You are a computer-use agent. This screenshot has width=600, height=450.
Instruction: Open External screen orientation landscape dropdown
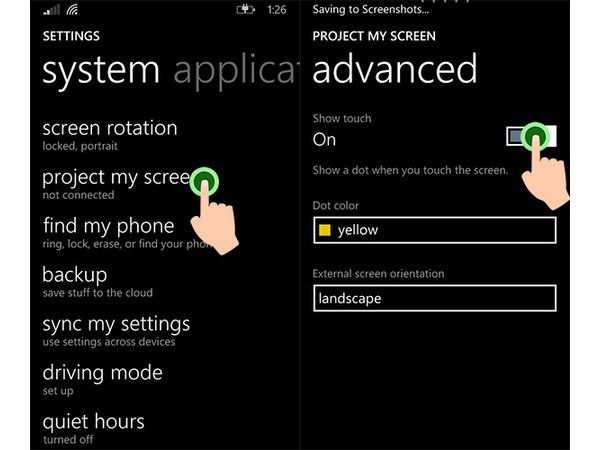433,298
